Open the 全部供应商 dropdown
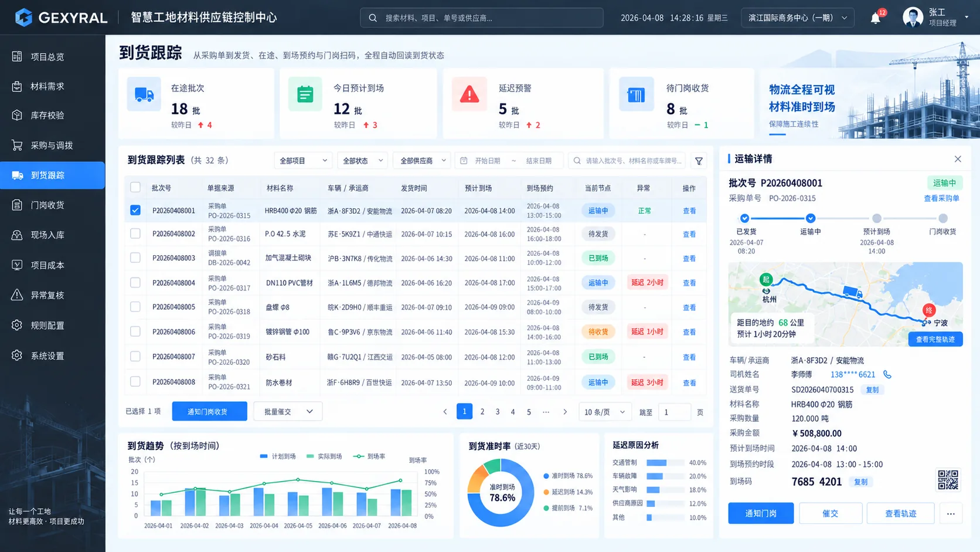 (x=421, y=161)
